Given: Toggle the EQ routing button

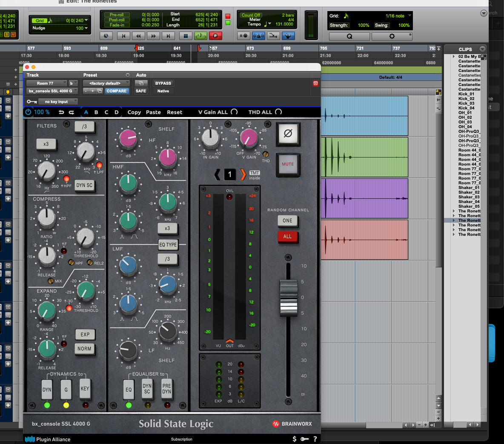Looking at the screenshot, I should click(x=129, y=390).
